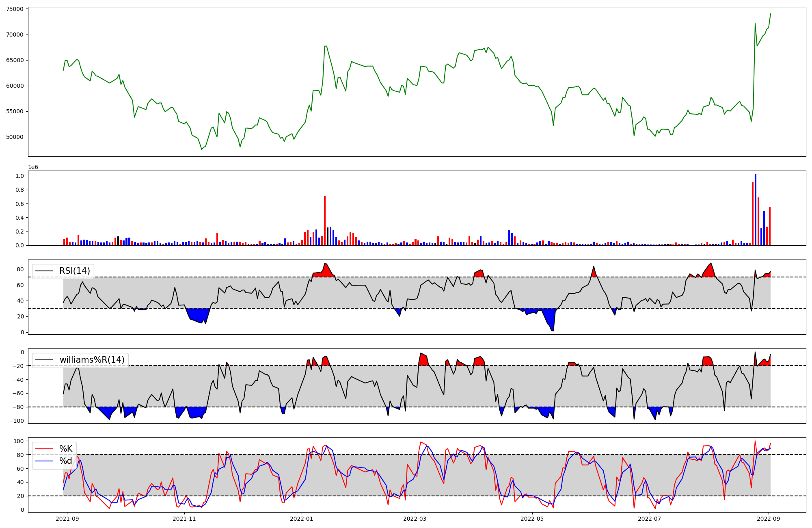This screenshot has width=812, height=528.
Task: Click the 2022-09 x-axis date label
Action: [769, 519]
